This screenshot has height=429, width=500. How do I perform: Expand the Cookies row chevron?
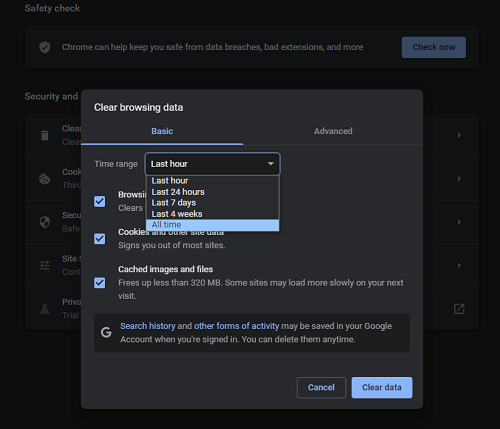(459, 179)
